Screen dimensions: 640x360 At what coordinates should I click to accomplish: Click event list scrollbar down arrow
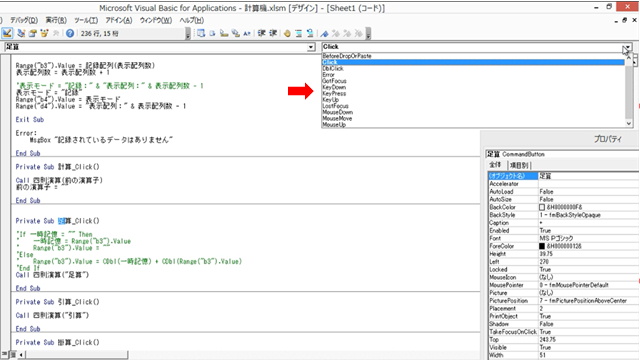coord(629,123)
